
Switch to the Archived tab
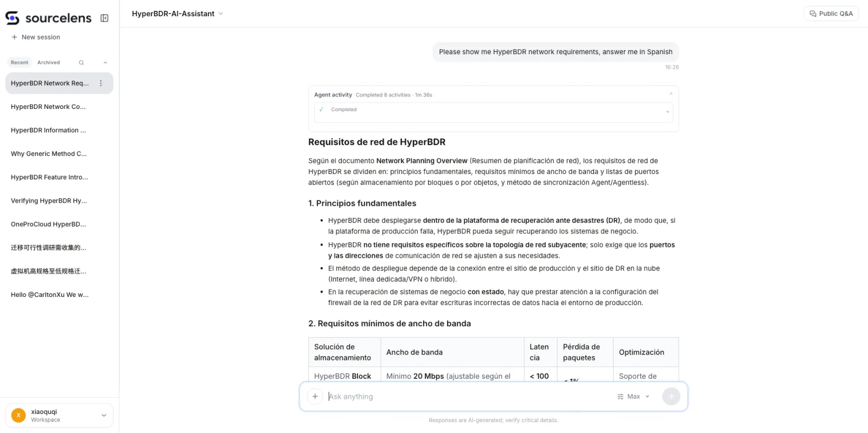pyautogui.click(x=49, y=62)
